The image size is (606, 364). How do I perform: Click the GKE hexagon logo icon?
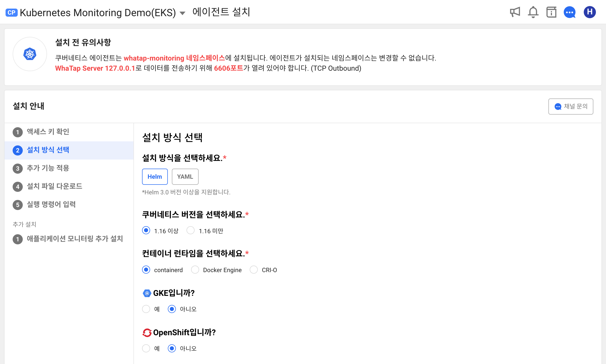147,293
